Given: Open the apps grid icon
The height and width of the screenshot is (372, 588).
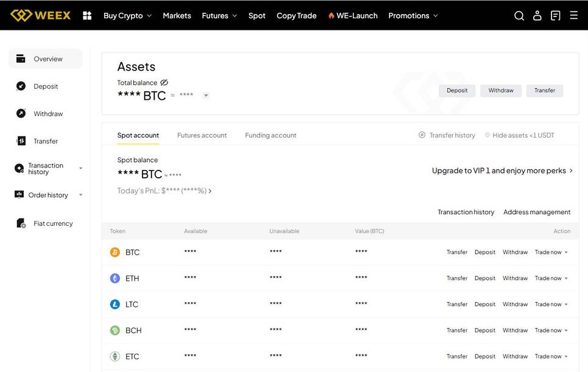Looking at the screenshot, I should pyautogui.click(x=87, y=15).
